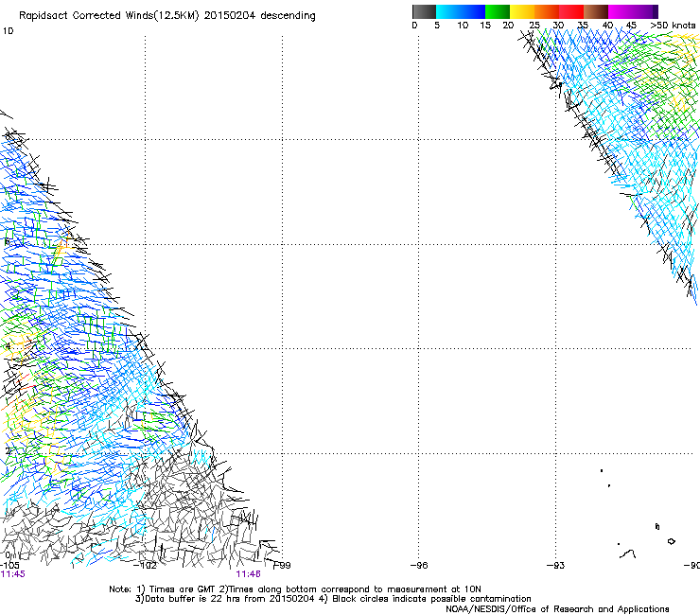Screen dimensions: 700x615
Task: Select the cyan-blue 5-15 knots legend segment
Action: 461,11
